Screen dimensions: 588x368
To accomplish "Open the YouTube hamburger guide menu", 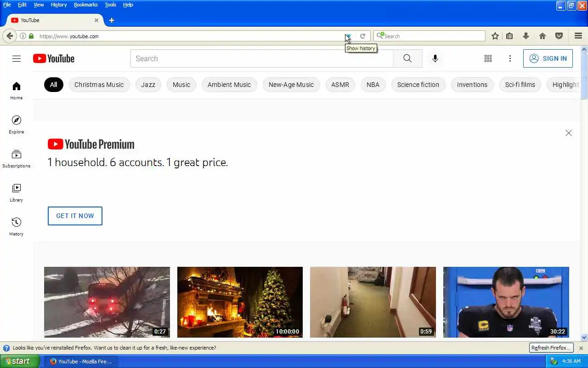I will pos(17,58).
